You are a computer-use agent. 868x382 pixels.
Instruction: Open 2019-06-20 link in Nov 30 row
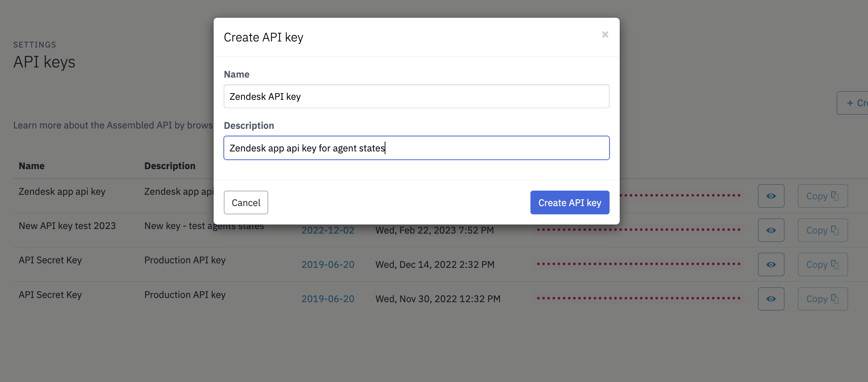coord(328,299)
